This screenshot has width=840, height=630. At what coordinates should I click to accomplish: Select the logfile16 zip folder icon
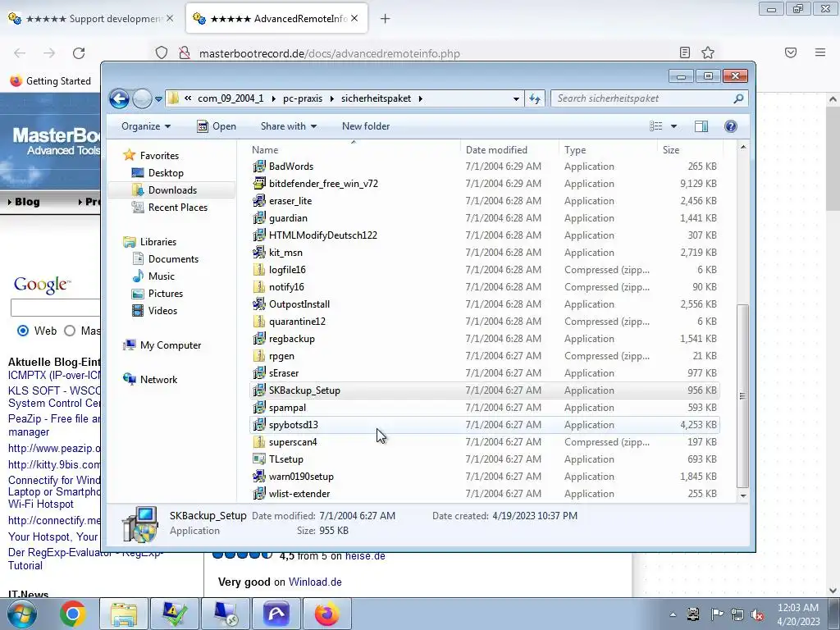pyautogui.click(x=259, y=269)
